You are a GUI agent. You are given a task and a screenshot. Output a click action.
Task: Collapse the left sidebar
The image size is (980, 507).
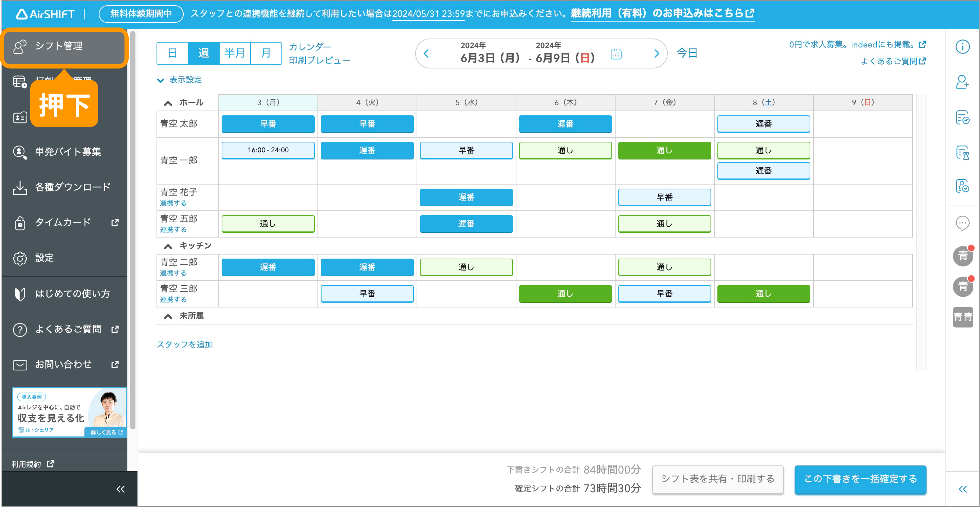(x=120, y=489)
